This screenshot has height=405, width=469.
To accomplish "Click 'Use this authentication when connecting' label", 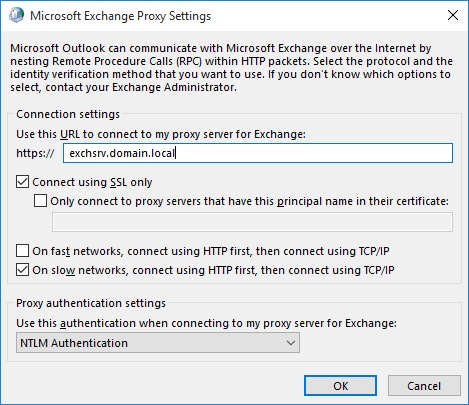I will (206, 323).
